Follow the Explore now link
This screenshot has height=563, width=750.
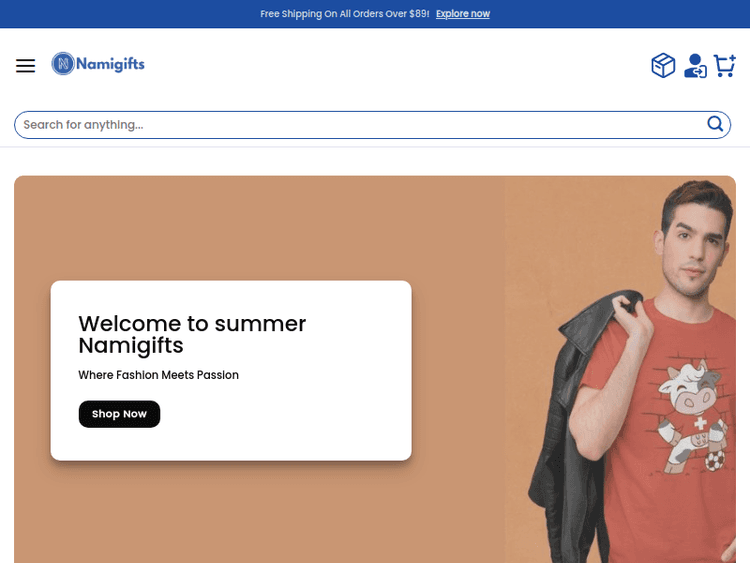tap(463, 14)
